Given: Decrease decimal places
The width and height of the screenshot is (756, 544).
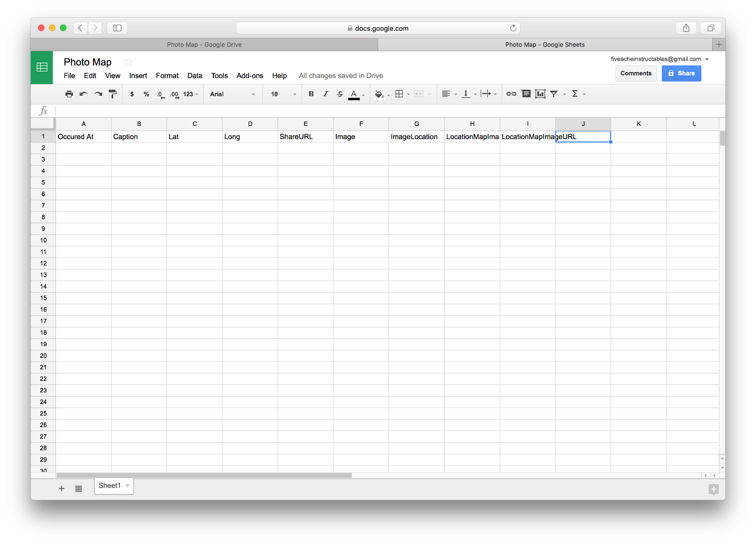Looking at the screenshot, I should pos(161,94).
